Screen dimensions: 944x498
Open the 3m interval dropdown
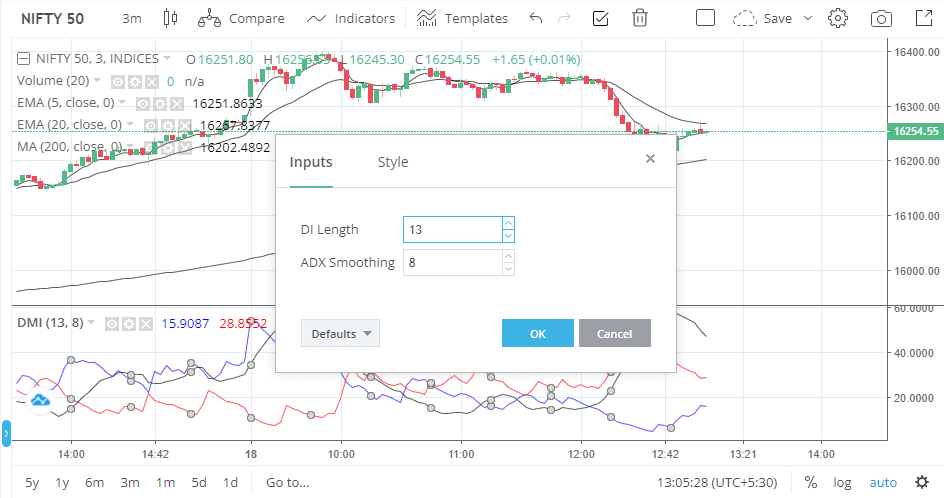(132, 19)
